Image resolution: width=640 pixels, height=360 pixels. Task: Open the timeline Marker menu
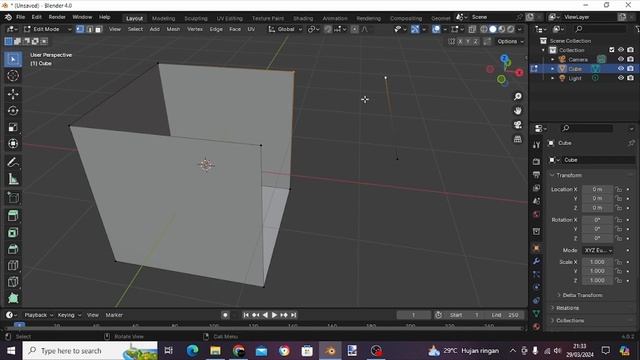(x=114, y=315)
